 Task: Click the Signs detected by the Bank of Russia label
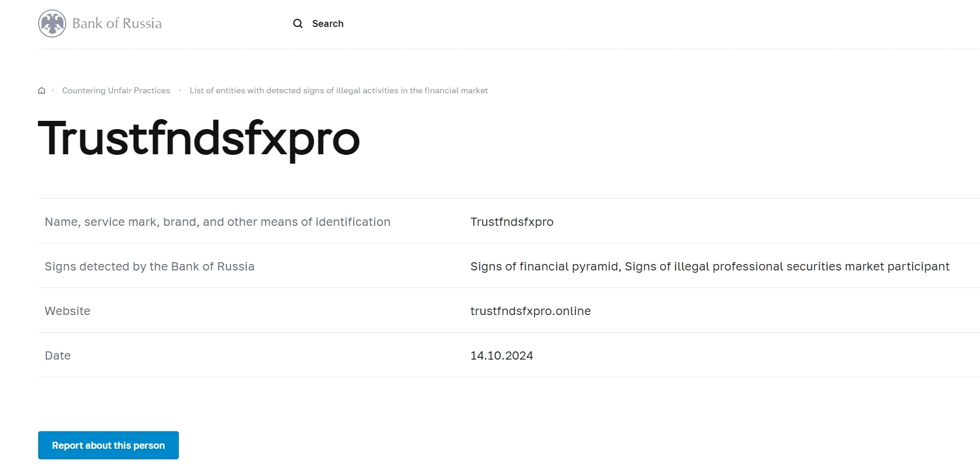tap(150, 266)
